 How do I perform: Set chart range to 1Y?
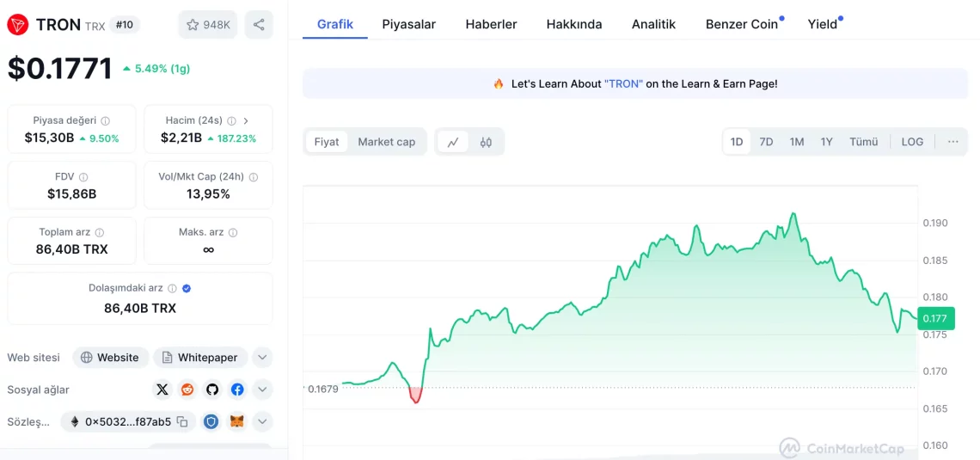(826, 142)
